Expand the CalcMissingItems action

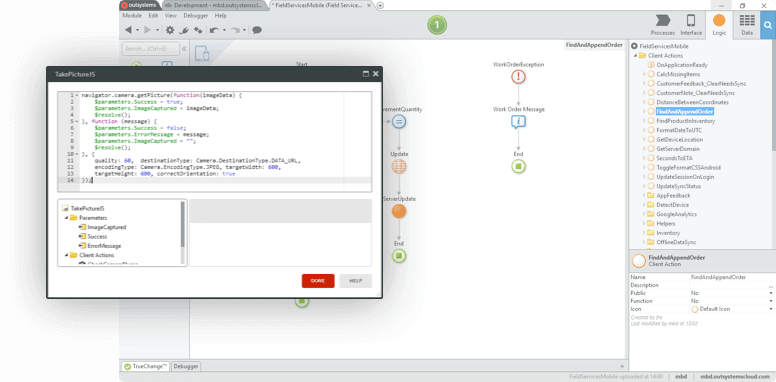pyautogui.click(x=644, y=74)
